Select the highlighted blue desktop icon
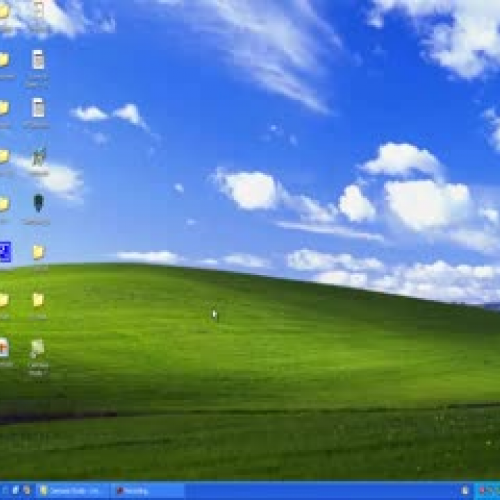 [5, 252]
